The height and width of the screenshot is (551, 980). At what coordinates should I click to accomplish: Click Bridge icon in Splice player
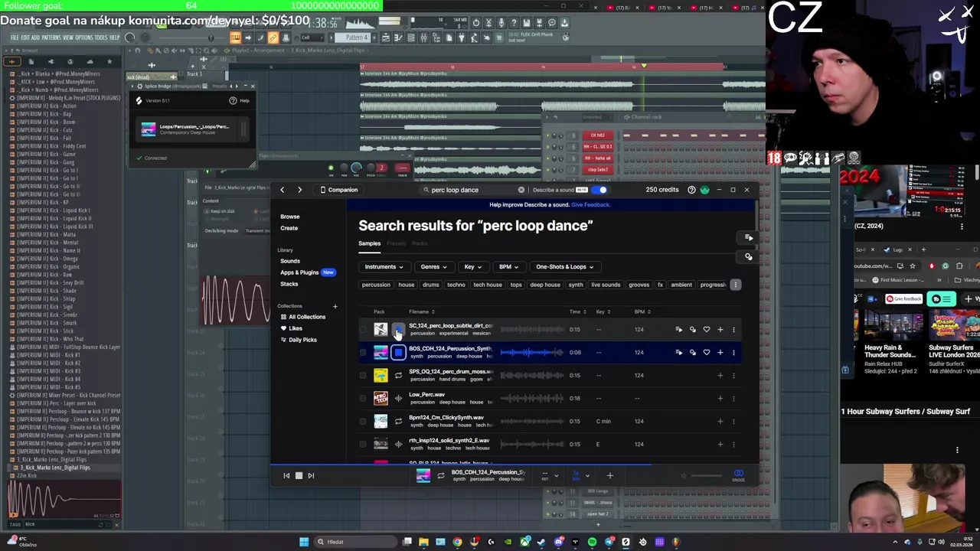(738, 475)
